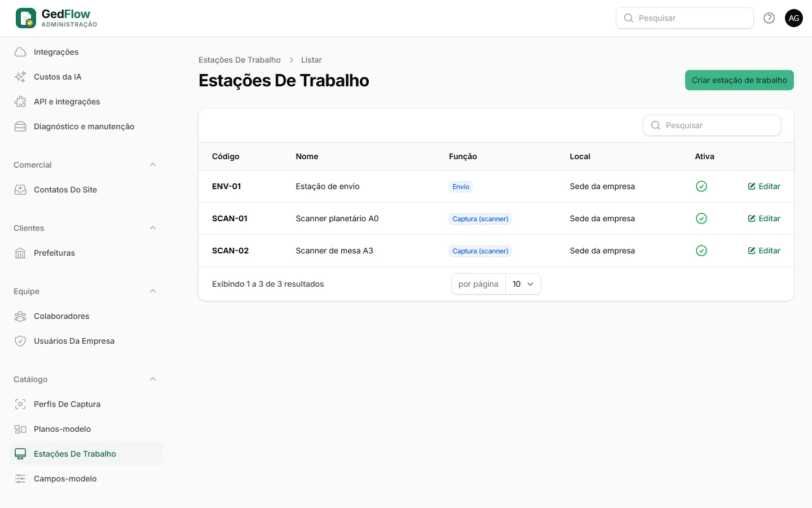Click the active check icon for ENV-01

701,186
